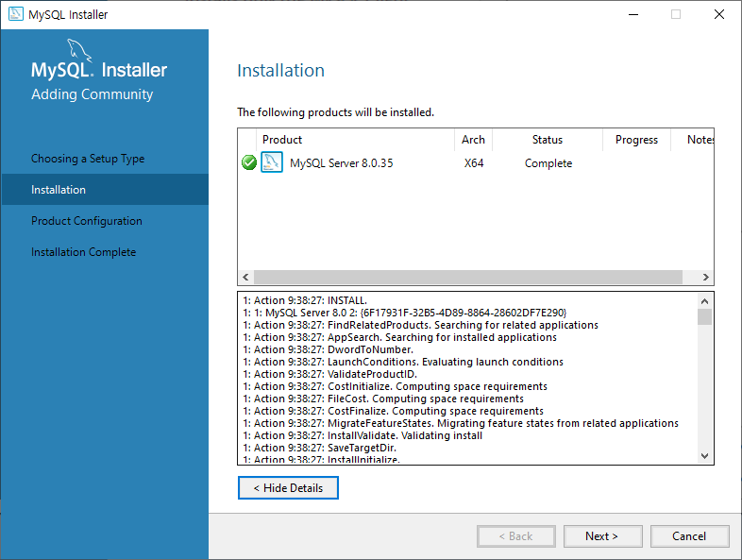Minimize the MySQL Installer window
This screenshot has width=742, height=560.
pyautogui.click(x=633, y=15)
